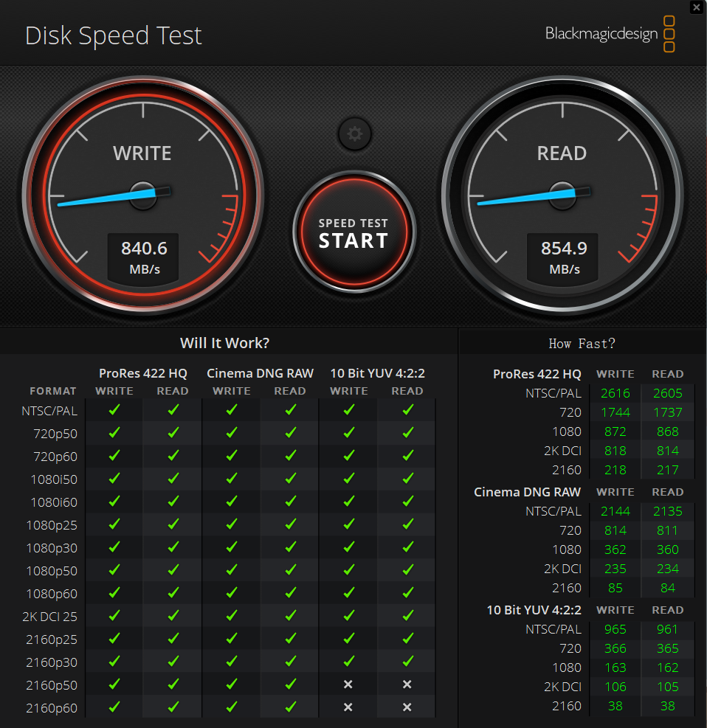Click the 10 Bit YUV 2160p50 write X mark
707x728 pixels.
(348, 684)
